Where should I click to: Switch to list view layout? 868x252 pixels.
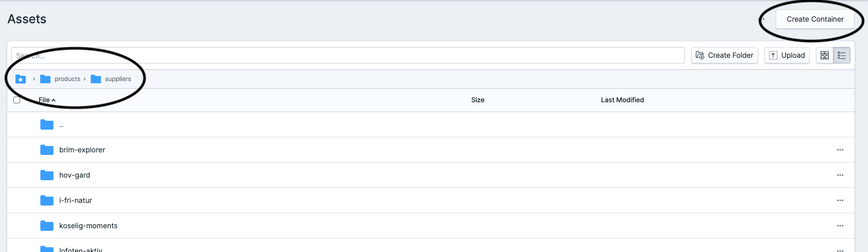pos(842,55)
